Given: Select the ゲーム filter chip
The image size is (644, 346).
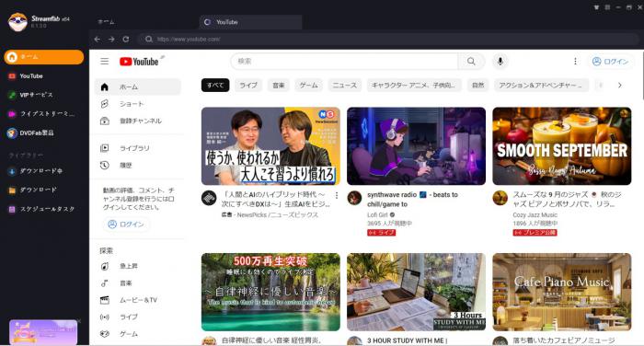Looking at the screenshot, I should click(x=308, y=85).
